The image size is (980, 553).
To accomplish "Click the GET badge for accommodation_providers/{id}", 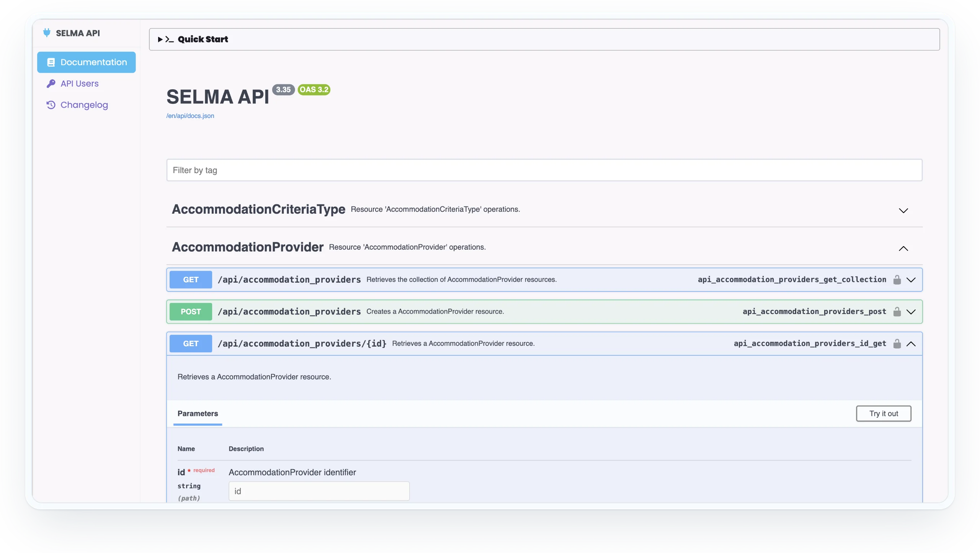I will pyautogui.click(x=191, y=344).
